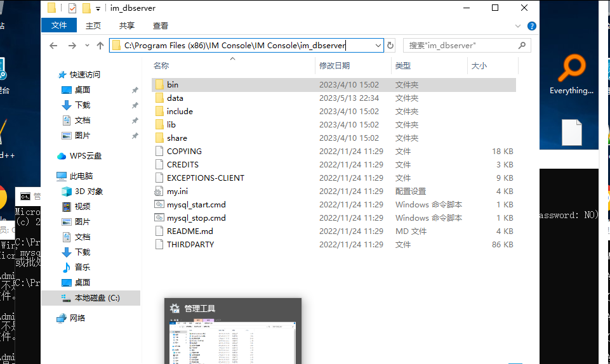Select mysql_stop.cmd script icon
This screenshot has height=364, width=610.
(159, 218)
